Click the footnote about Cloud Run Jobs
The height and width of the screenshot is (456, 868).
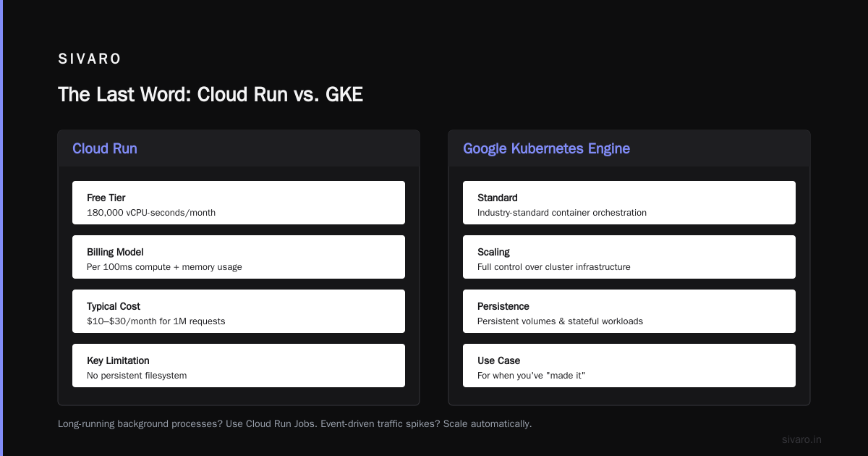pos(295,423)
